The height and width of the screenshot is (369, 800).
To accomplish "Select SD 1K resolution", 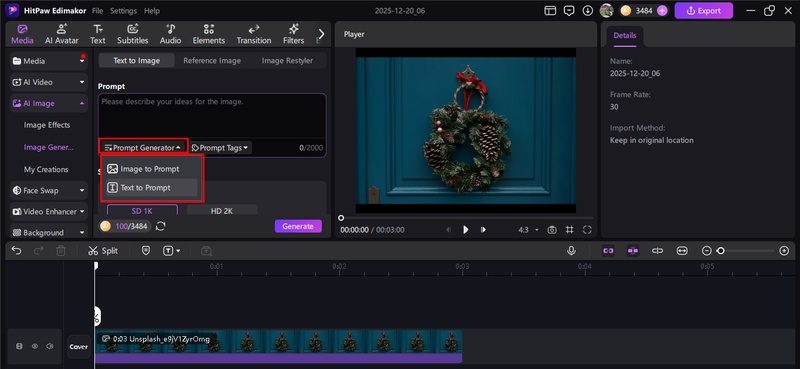I will [x=142, y=210].
